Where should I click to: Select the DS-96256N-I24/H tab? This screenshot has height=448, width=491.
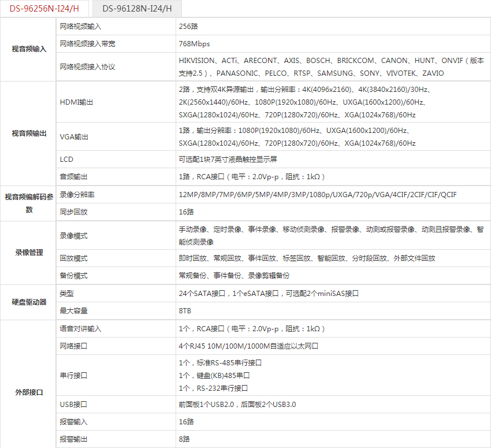[44, 9]
